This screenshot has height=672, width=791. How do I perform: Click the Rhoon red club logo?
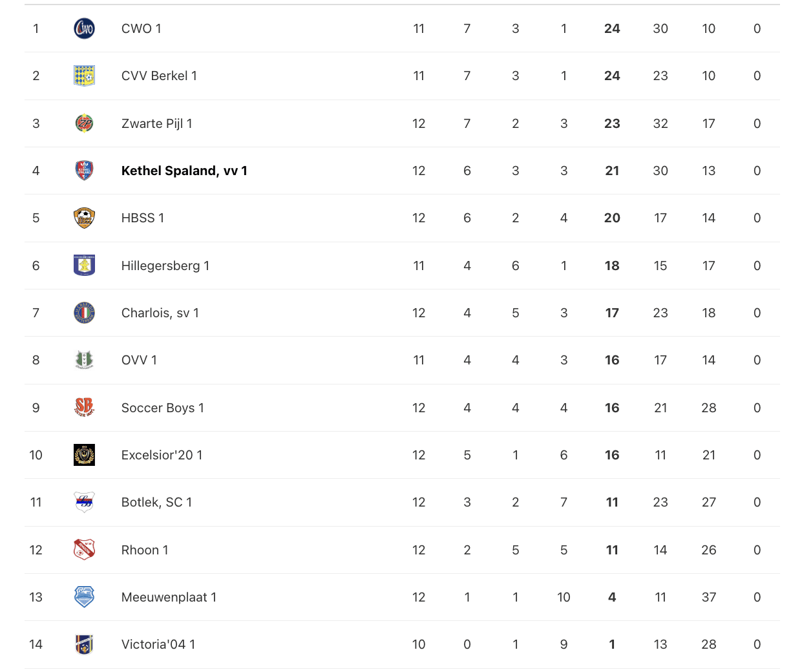[x=84, y=550]
